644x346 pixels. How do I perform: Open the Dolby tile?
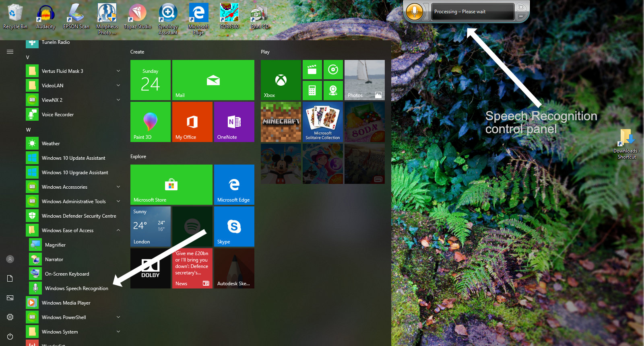tap(151, 268)
